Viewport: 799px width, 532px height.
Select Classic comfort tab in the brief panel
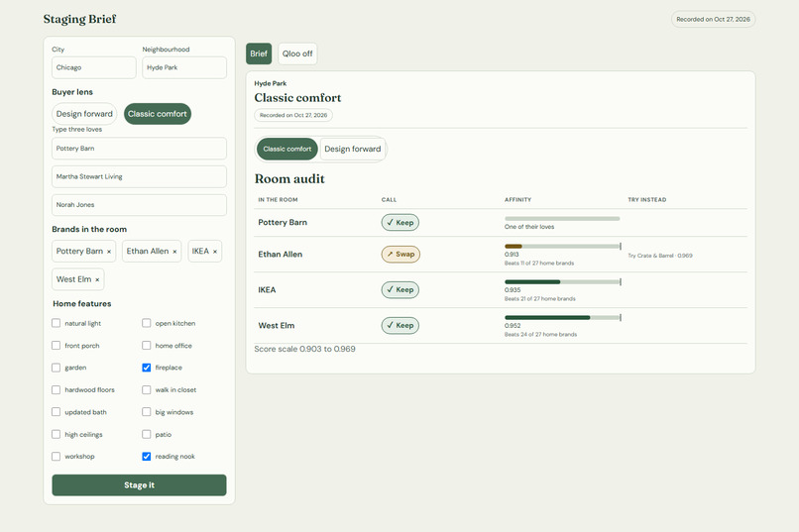[x=287, y=149]
